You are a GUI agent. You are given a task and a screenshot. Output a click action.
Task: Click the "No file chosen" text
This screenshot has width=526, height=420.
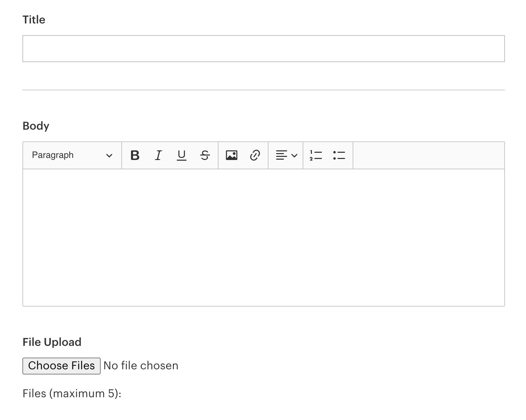[x=141, y=366]
